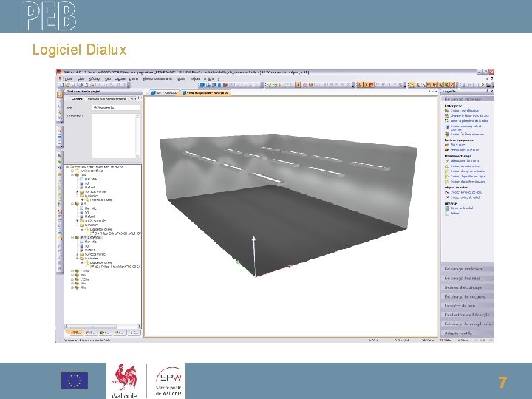The width and height of the screenshot is (532, 399).
Task: Collapse the project root tree node
Action: 67,167
